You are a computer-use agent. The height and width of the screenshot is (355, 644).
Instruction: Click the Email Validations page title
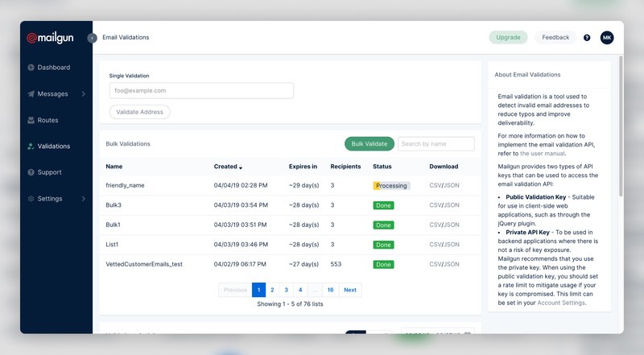click(126, 37)
